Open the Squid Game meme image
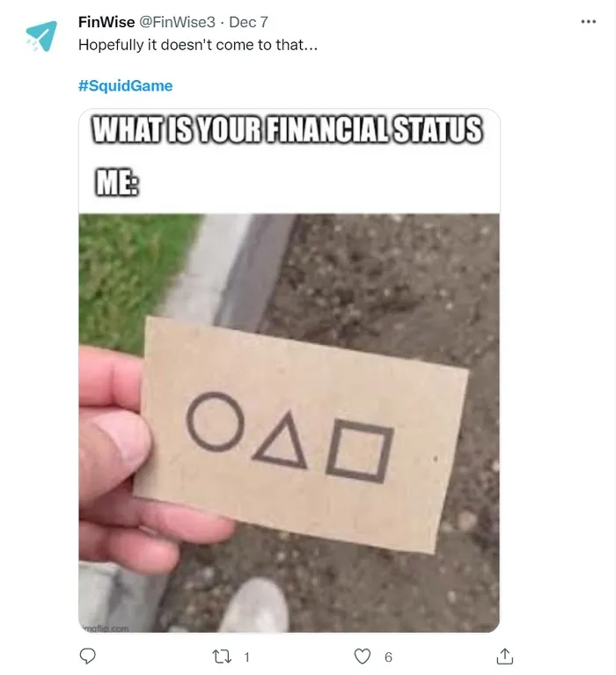The width and height of the screenshot is (616, 675). tap(289, 371)
